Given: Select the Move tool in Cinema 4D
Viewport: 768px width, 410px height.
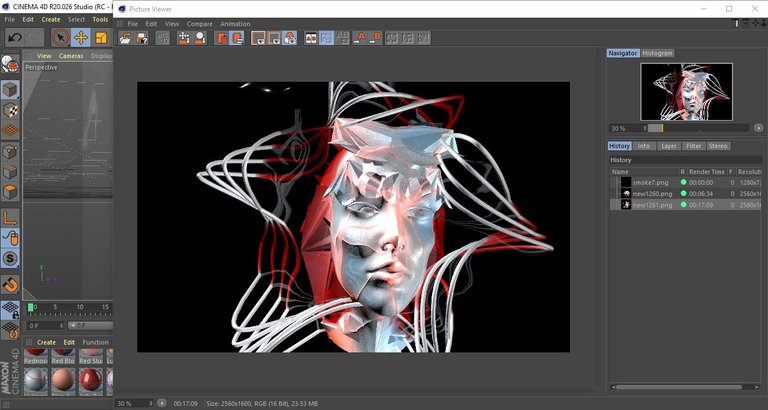Looking at the screenshot, I should [x=81, y=37].
